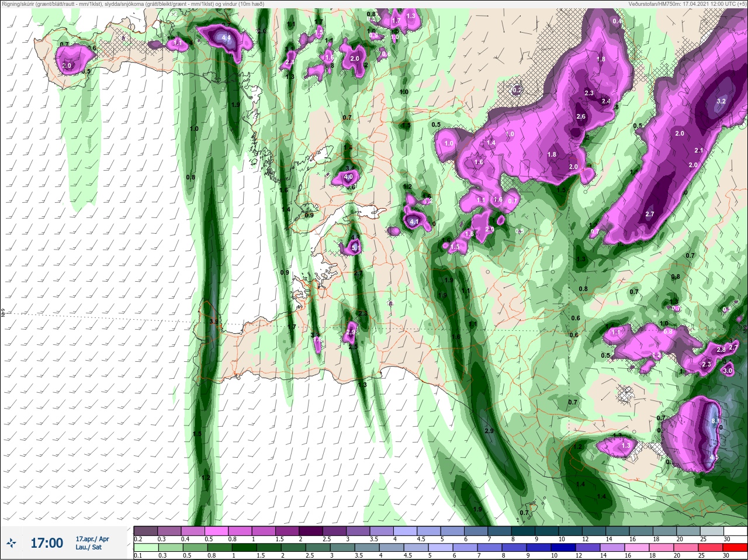Select the deep blue 10 swatch in lower legend

pos(564,548)
